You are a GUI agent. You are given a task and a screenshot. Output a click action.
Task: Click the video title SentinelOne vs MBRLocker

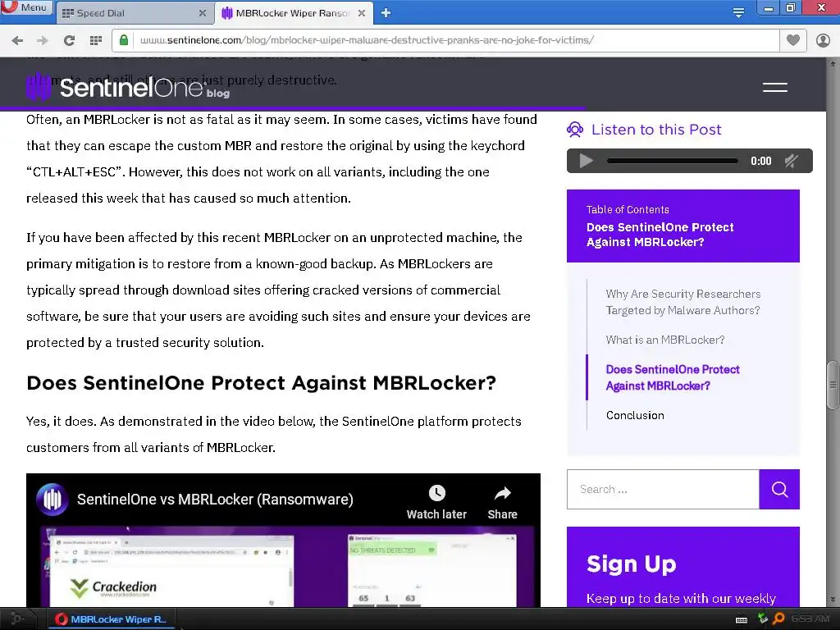pyautogui.click(x=215, y=500)
